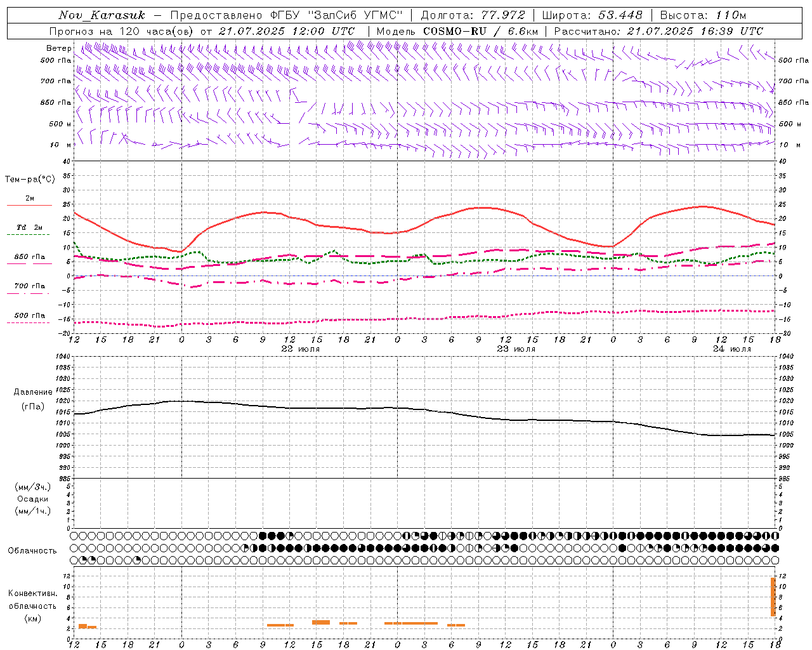Click the red 2м legend line sample
Screen dimensions: 812x650
coord(29,206)
